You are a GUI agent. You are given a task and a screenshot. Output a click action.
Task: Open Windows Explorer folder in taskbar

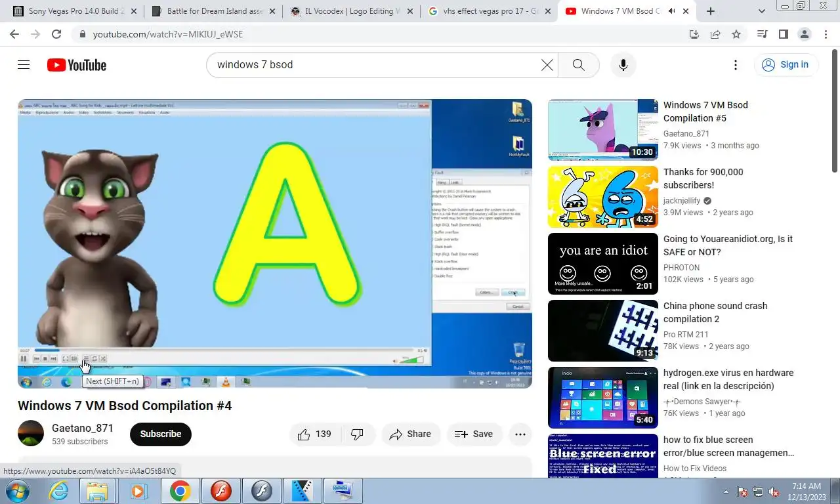[98, 491]
